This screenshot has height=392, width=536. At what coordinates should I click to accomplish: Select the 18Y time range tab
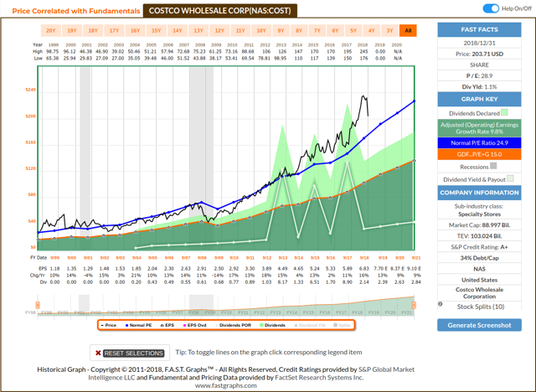tap(93, 30)
